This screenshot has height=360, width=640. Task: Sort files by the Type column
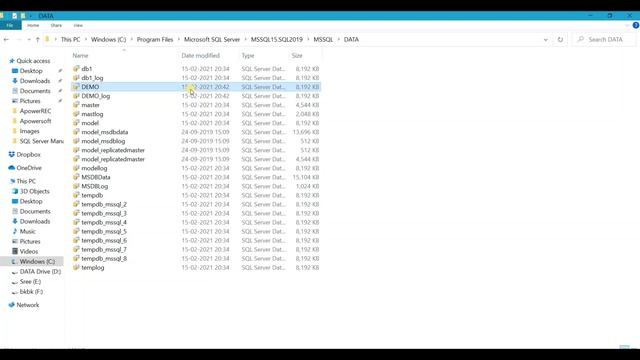click(x=248, y=56)
